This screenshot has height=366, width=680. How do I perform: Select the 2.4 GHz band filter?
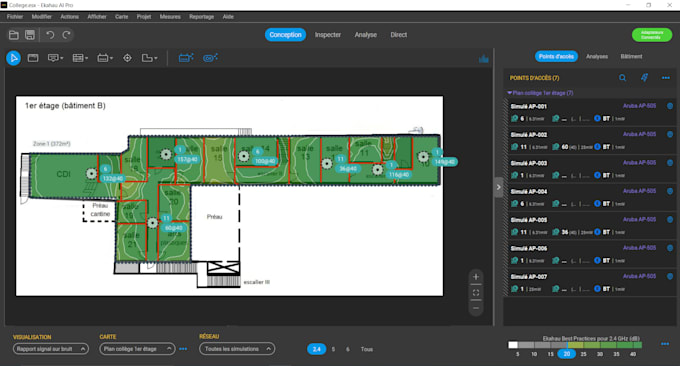click(x=317, y=349)
